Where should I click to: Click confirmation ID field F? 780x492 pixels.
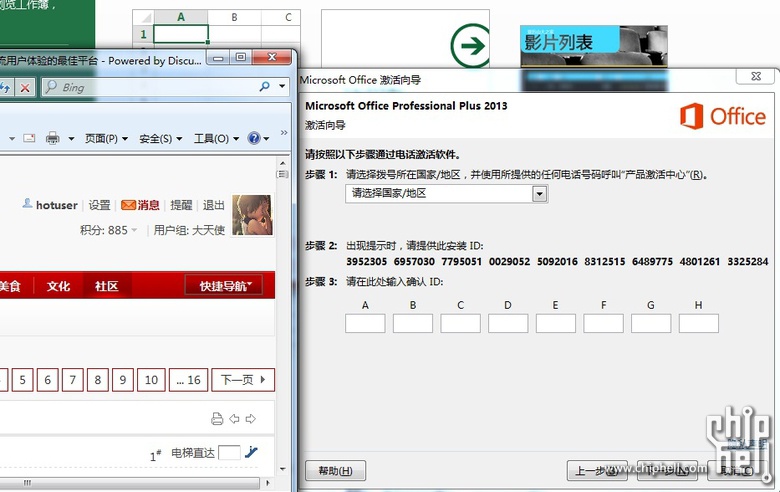pyautogui.click(x=603, y=323)
